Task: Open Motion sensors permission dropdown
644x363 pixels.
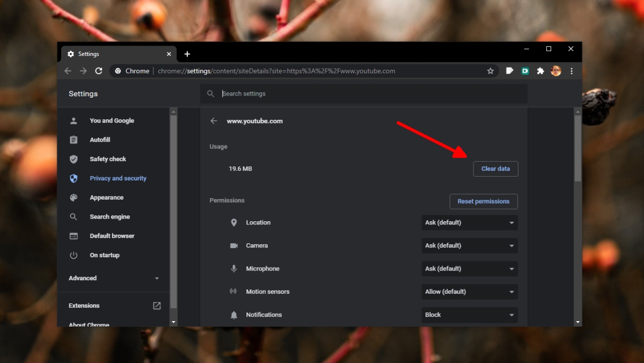Action: 470,292
